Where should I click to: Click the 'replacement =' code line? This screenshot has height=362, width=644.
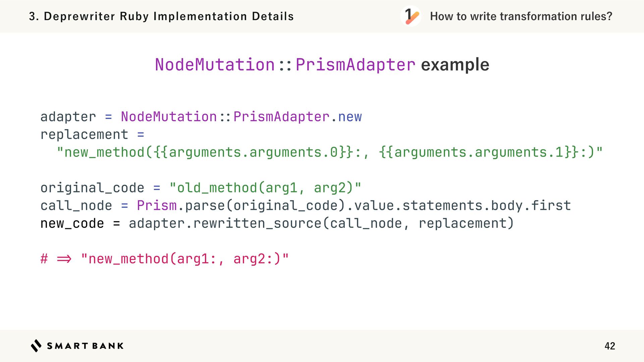(x=92, y=134)
